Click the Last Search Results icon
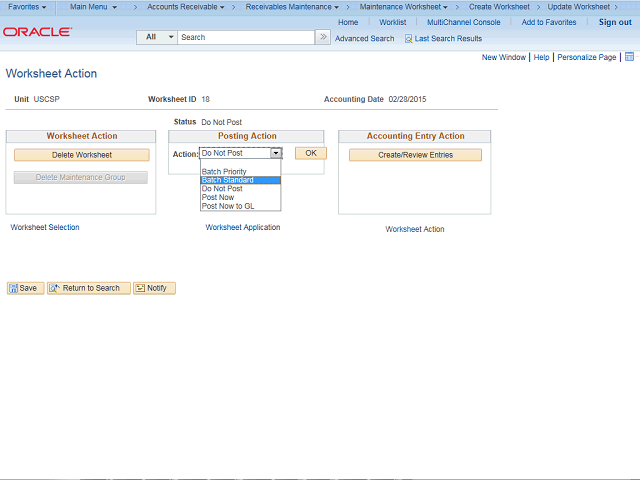640x480 pixels. 408,39
